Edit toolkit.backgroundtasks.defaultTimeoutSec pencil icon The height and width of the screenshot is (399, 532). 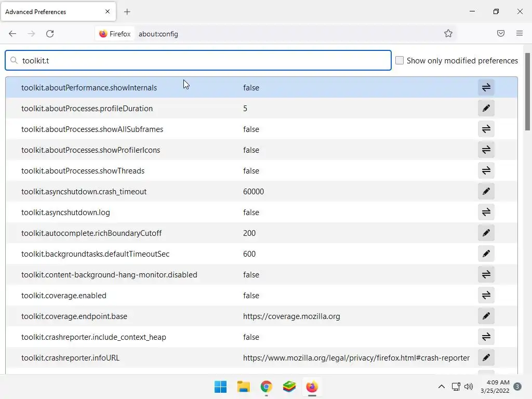pos(486,254)
